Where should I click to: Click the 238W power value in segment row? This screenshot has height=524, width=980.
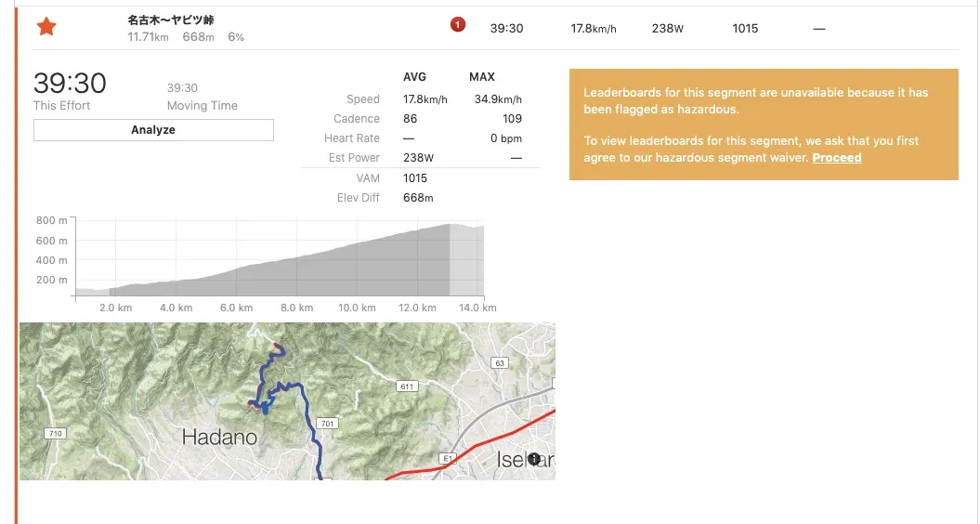tap(667, 29)
